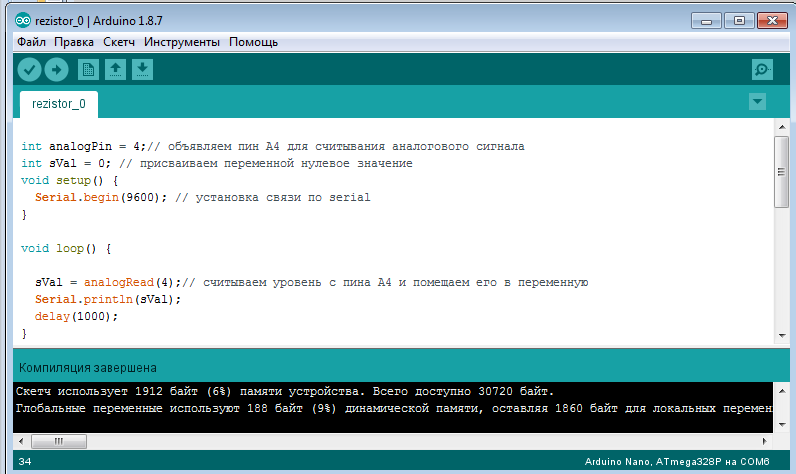Click 'Arduino Nano, ATmega328P на COM6' board info

click(677, 461)
